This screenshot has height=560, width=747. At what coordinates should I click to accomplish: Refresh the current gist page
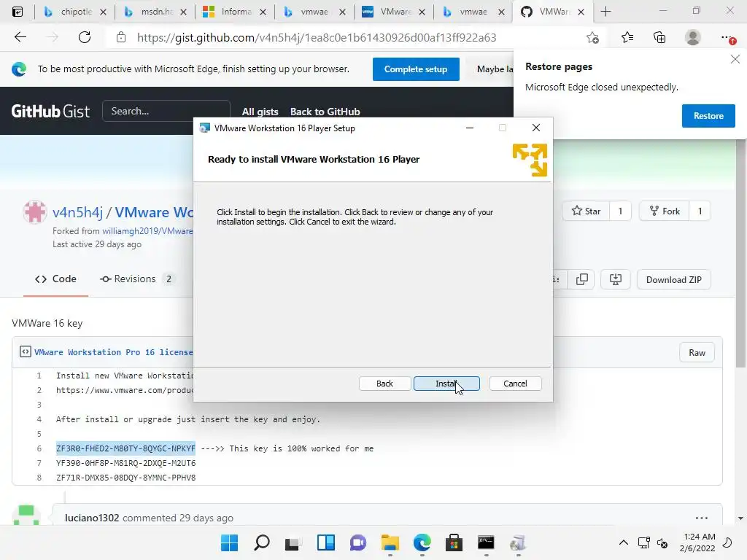click(x=85, y=37)
